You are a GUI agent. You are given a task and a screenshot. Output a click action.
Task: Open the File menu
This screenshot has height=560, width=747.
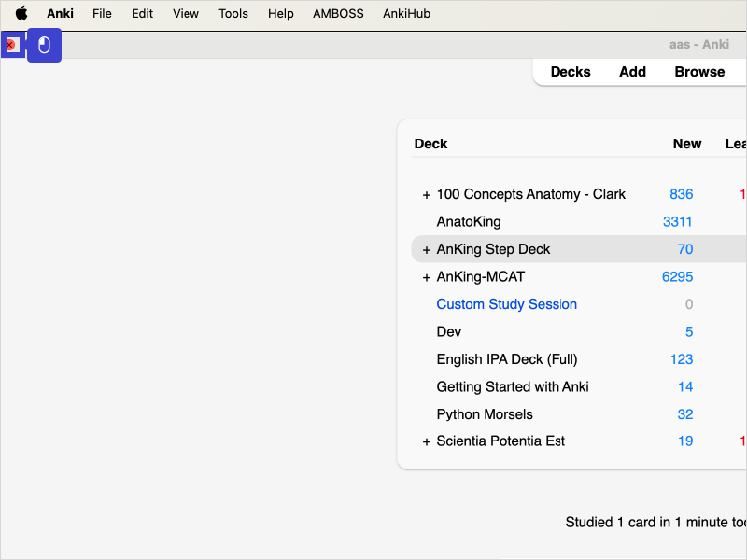pyautogui.click(x=102, y=13)
